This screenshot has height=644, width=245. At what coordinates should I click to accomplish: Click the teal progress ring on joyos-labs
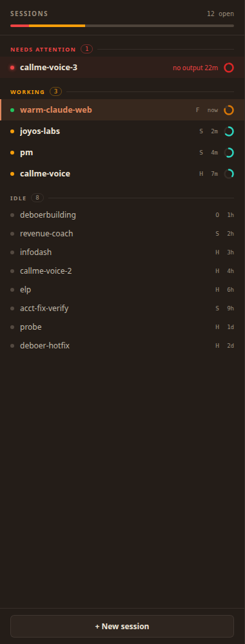[229, 131]
